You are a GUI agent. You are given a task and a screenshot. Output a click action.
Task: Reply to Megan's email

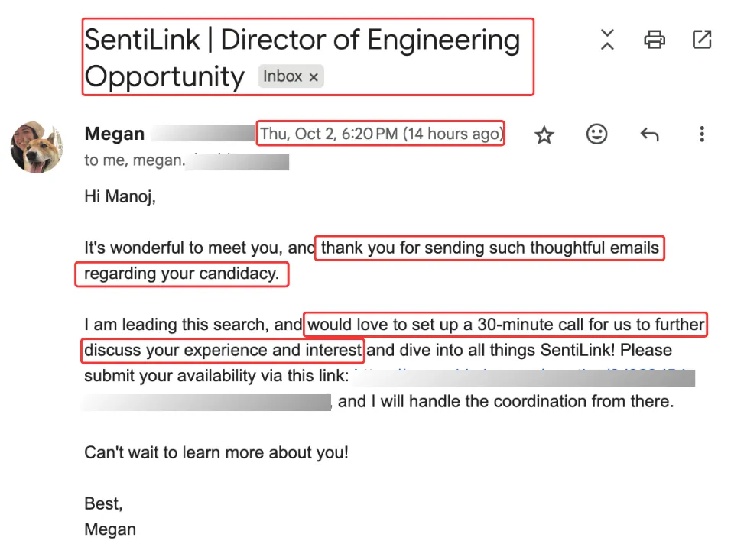pyautogui.click(x=649, y=135)
